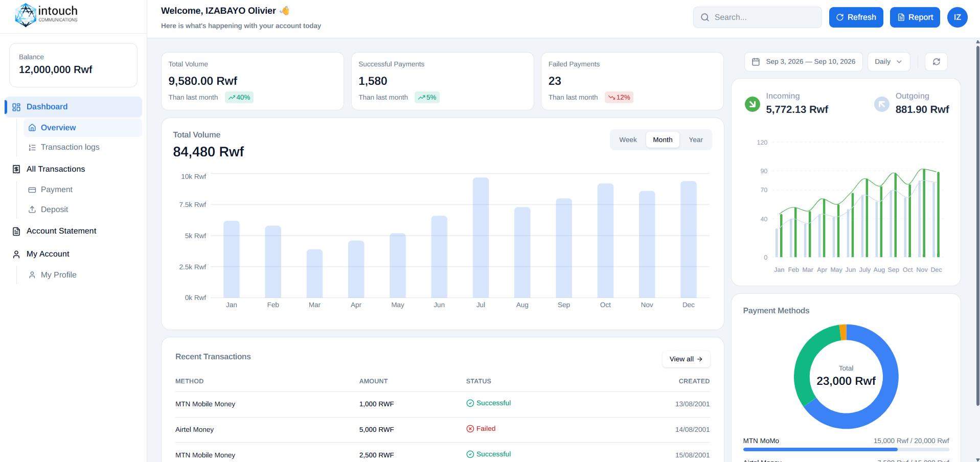Open Transaction logs
The height and width of the screenshot is (462, 980).
point(83,147)
